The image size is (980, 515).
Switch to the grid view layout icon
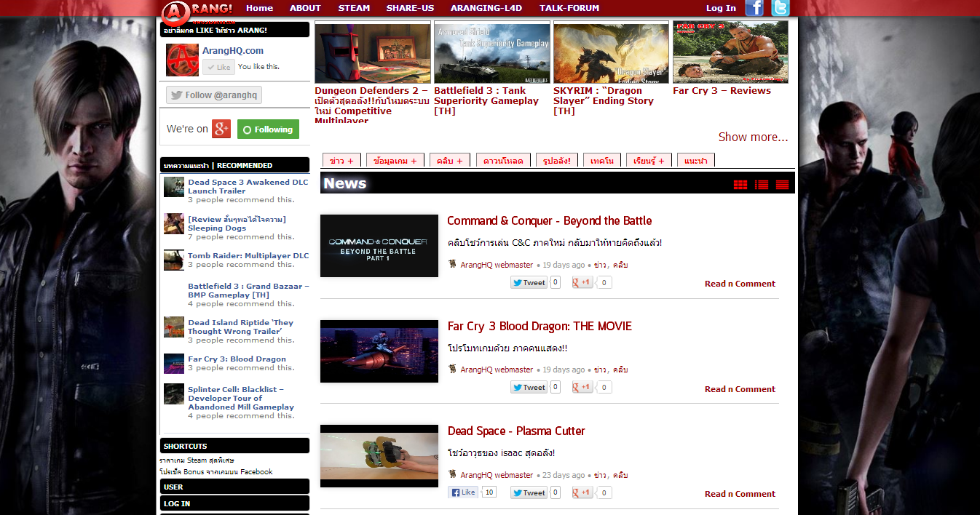point(740,185)
